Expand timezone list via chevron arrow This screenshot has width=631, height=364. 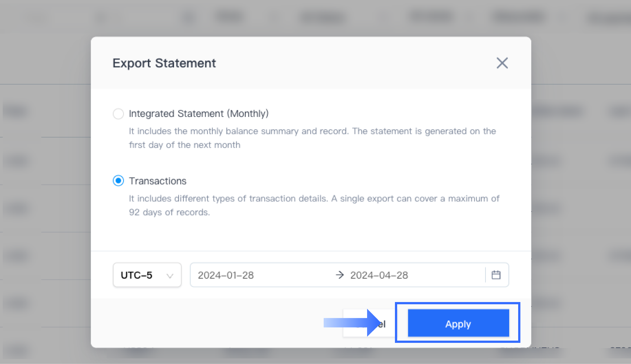click(x=170, y=276)
